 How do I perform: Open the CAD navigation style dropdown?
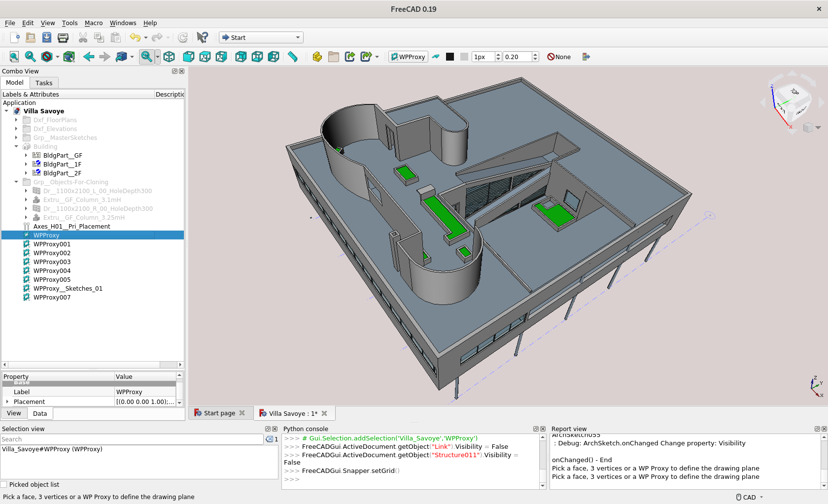pyautogui.click(x=750, y=497)
